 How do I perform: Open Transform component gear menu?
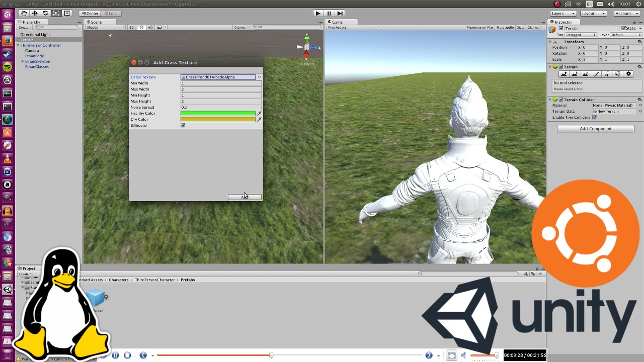pyautogui.click(x=639, y=41)
